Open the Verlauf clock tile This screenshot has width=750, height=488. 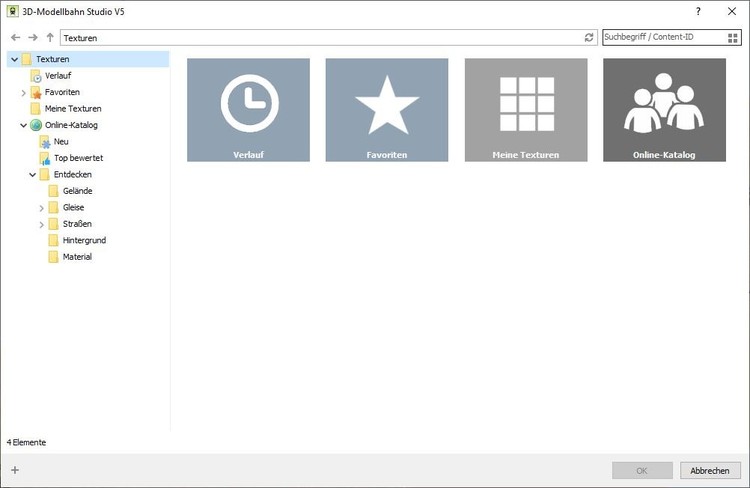point(248,110)
